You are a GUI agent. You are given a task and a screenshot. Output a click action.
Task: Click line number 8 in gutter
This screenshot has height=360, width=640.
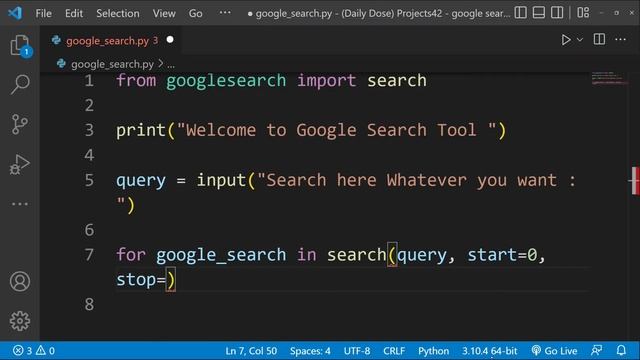(89, 304)
